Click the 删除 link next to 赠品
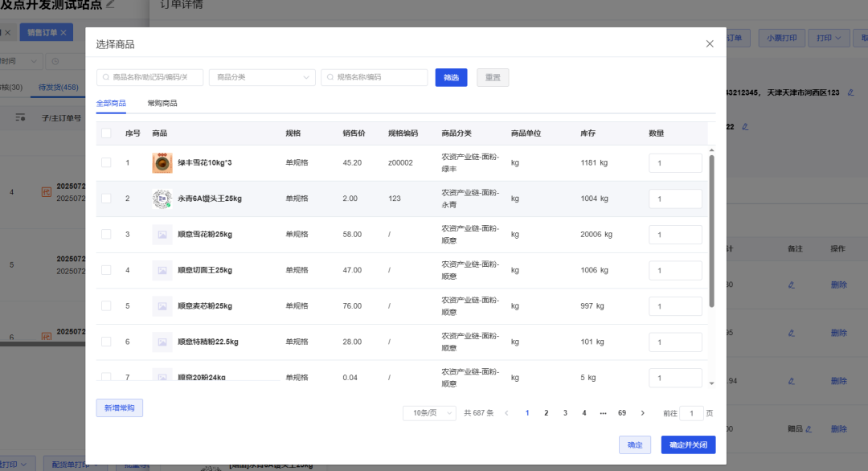Screen dimensions: 868x471 point(838,429)
